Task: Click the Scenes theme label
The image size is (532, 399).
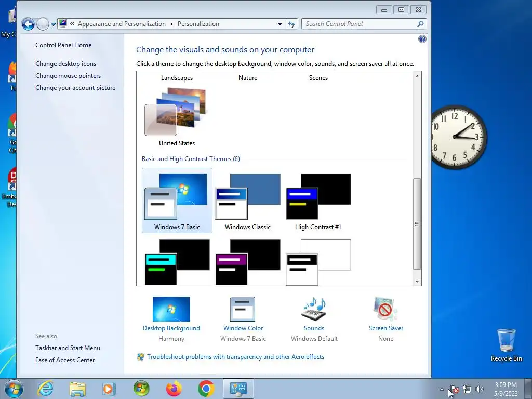Action: click(x=318, y=78)
